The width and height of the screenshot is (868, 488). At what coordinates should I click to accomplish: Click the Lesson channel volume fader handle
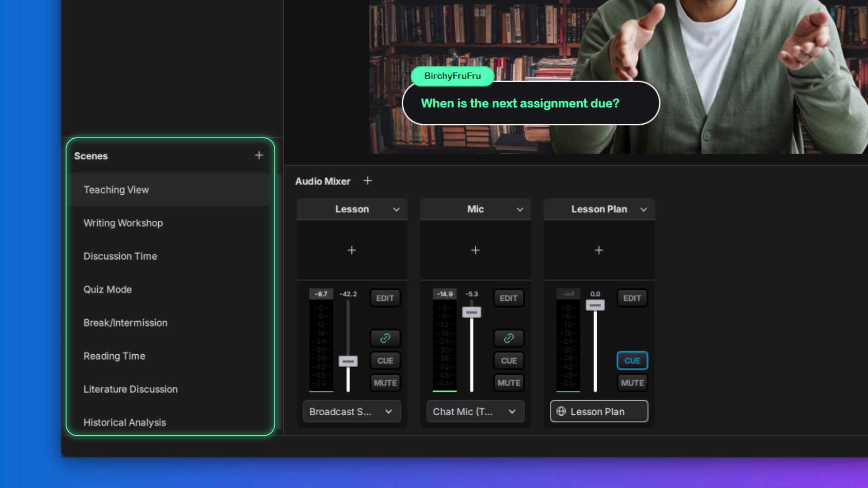point(348,361)
